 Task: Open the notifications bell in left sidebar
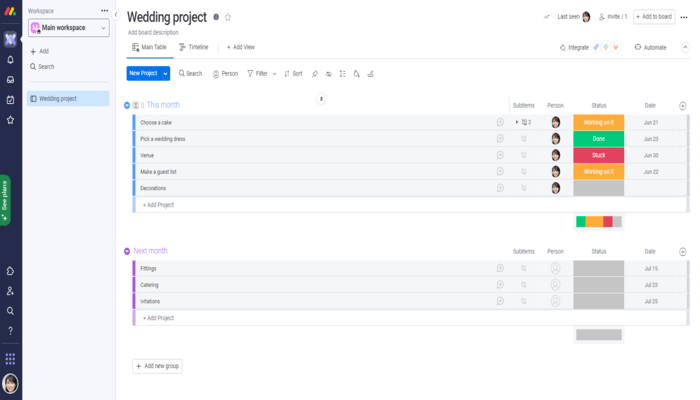pos(10,60)
